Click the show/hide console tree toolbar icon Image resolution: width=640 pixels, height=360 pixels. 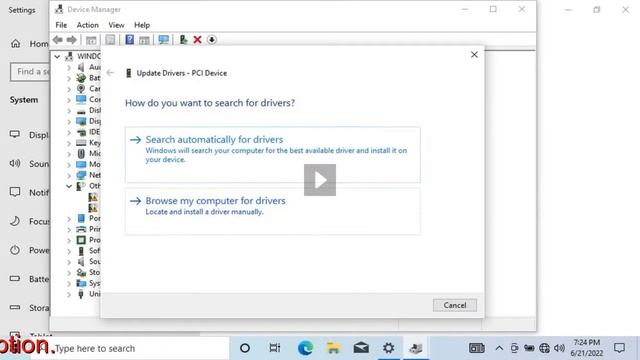[x=91, y=40]
